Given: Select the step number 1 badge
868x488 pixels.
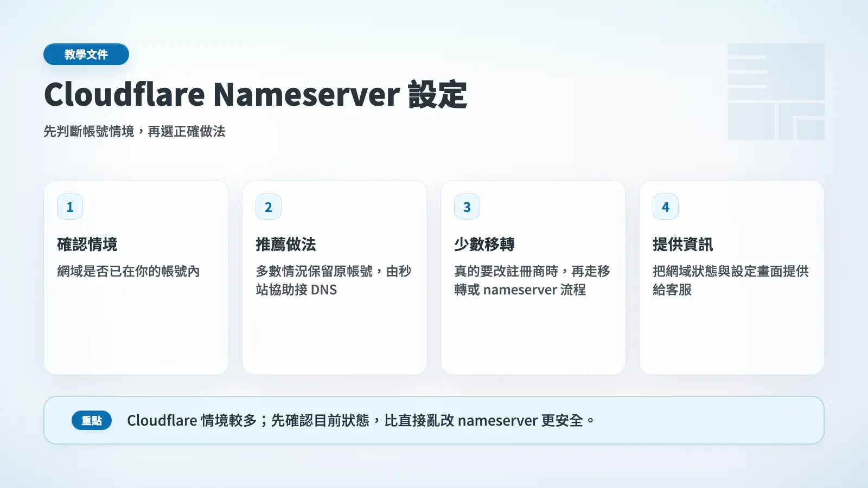Looking at the screenshot, I should tap(70, 207).
